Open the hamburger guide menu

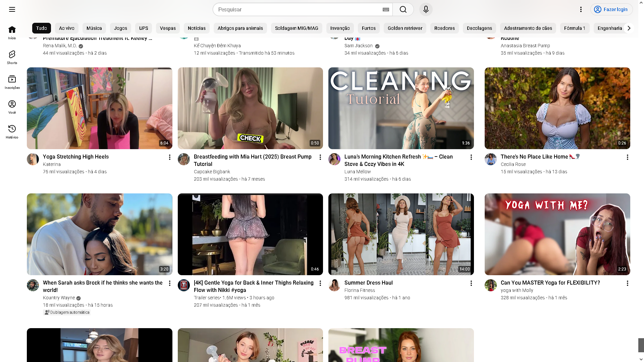pos(12,9)
